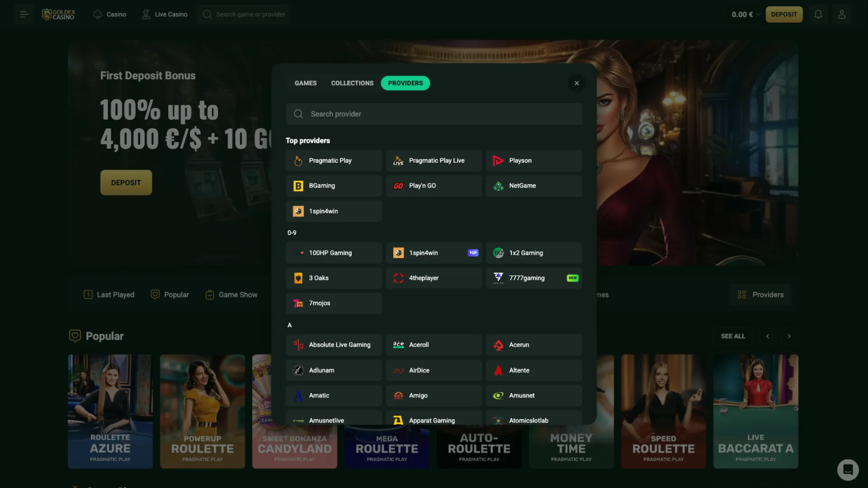Close the providers dialog
The width and height of the screenshot is (868, 488).
pyautogui.click(x=576, y=83)
